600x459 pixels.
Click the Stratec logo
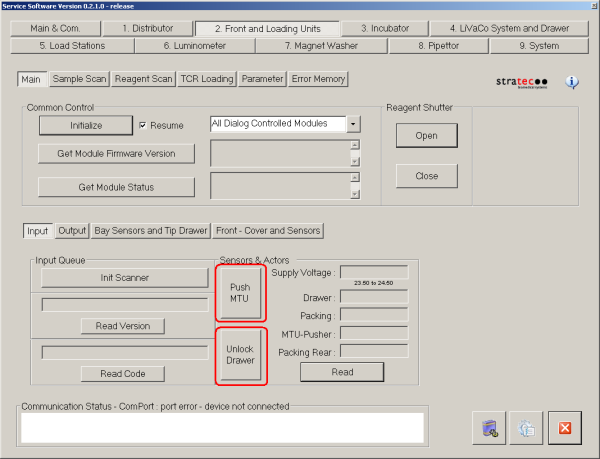(524, 83)
